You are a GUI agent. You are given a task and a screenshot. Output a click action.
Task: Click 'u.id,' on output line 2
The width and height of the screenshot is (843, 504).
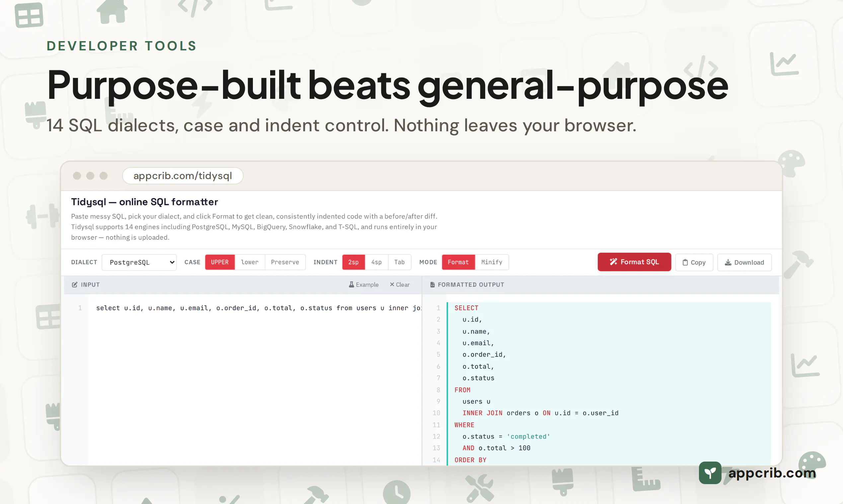click(x=472, y=320)
